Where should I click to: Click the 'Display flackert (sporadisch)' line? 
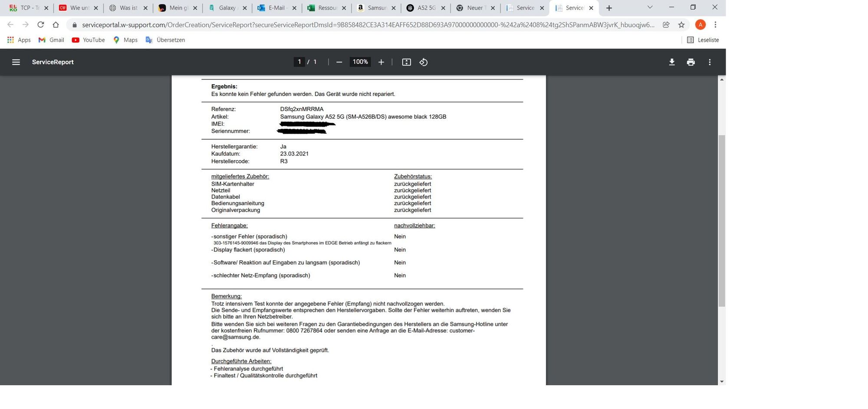[248, 250]
